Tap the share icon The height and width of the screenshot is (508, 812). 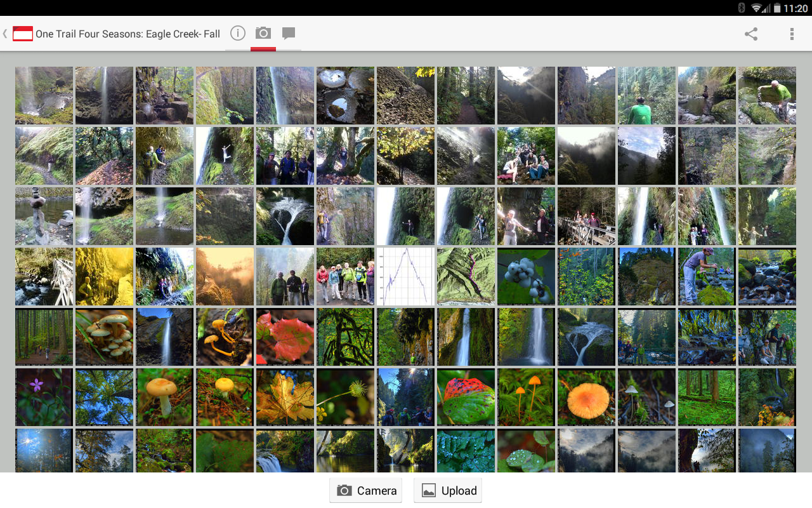tap(751, 34)
